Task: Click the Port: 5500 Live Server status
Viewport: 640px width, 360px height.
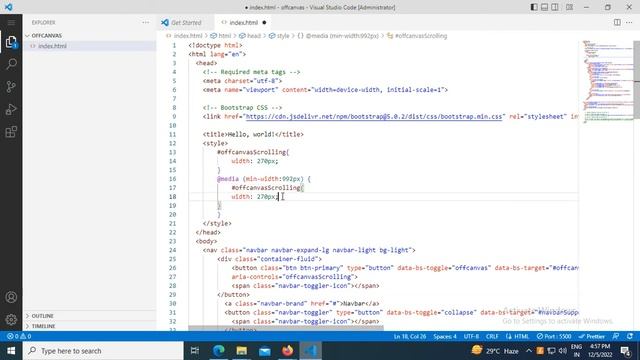Action: tap(554, 336)
